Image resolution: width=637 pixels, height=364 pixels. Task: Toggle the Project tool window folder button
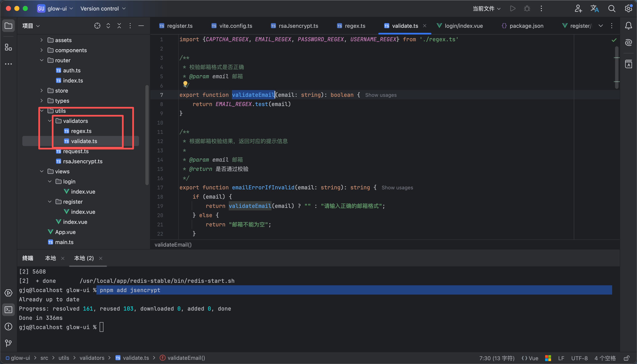[x=8, y=26]
